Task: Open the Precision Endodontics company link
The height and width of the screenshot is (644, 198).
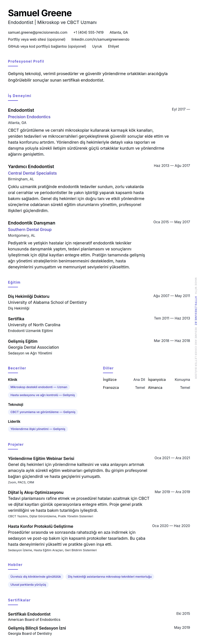Action: click(x=29, y=117)
